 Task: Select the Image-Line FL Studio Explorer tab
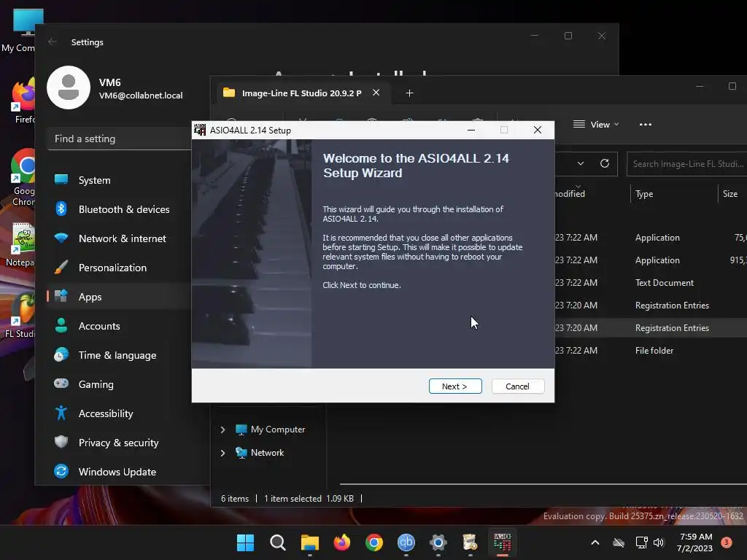[301, 93]
